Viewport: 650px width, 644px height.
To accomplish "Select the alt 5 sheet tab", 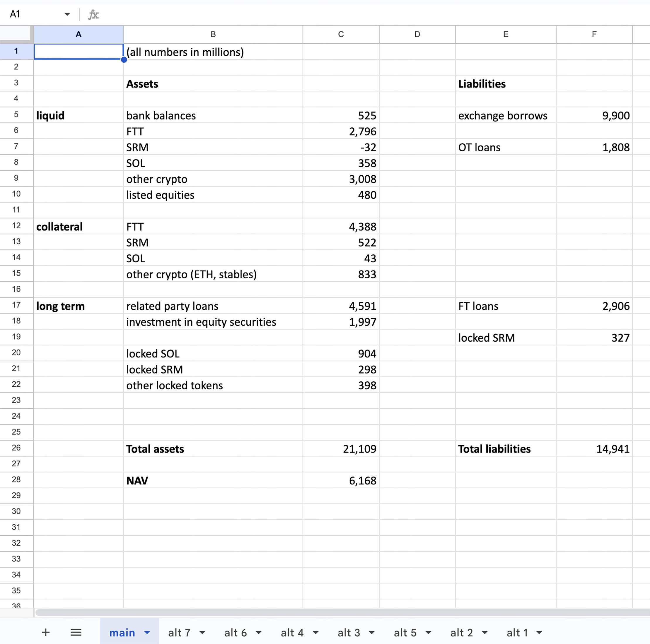I will coord(405,633).
